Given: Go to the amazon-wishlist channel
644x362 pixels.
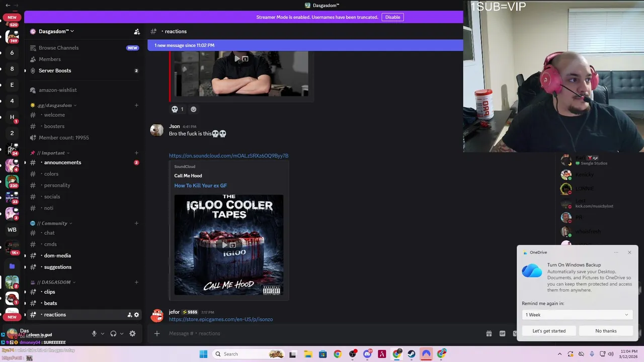Looking at the screenshot, I should [x=84, y=90].
